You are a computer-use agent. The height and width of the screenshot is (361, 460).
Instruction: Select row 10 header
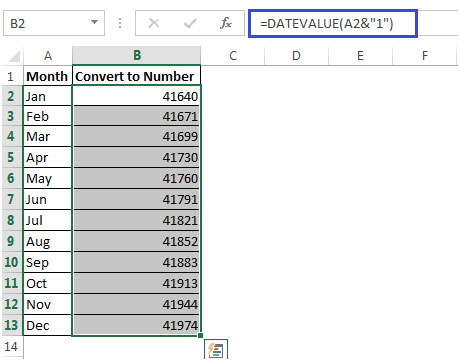[11, 262]
